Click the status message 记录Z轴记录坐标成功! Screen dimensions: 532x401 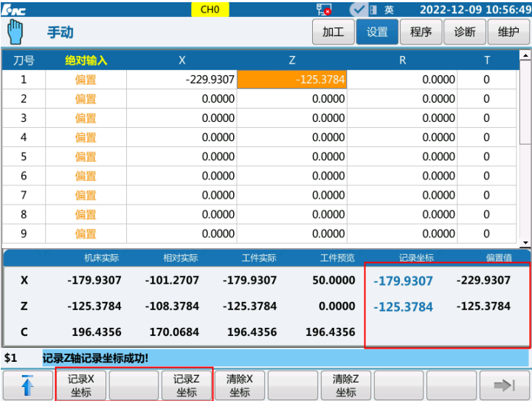pyautogui.click(x=95, y=358)
